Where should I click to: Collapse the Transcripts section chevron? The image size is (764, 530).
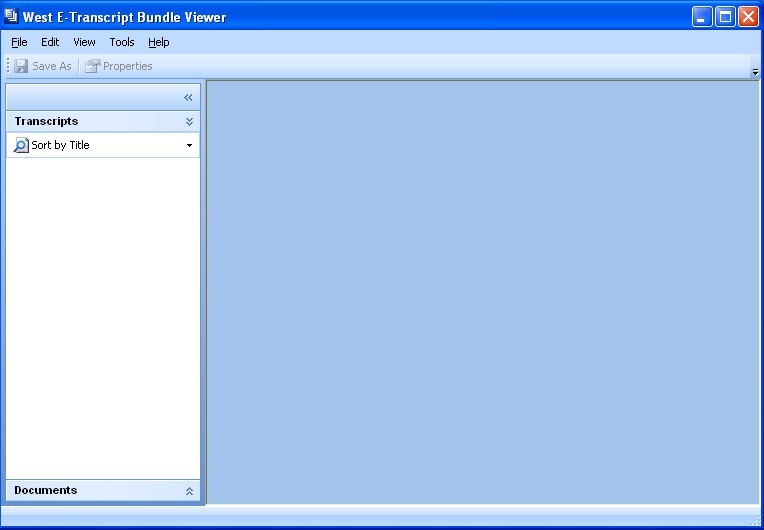coord(189,121)
